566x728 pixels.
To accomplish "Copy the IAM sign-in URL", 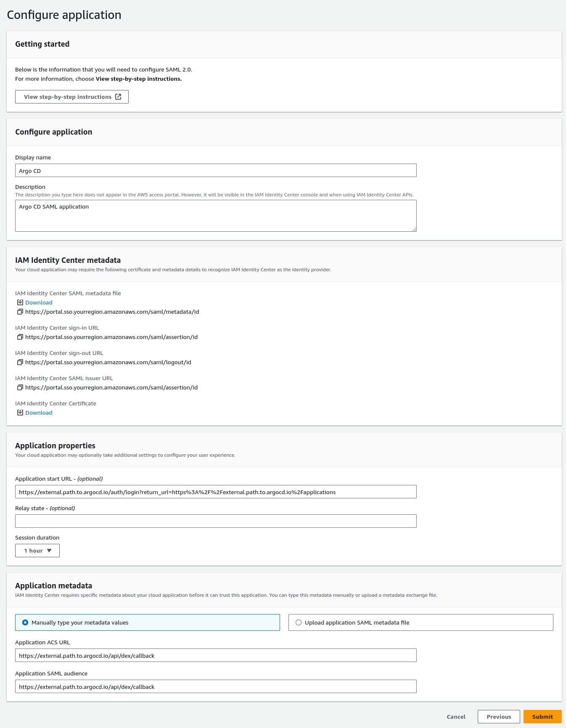I will click(20, 337).
